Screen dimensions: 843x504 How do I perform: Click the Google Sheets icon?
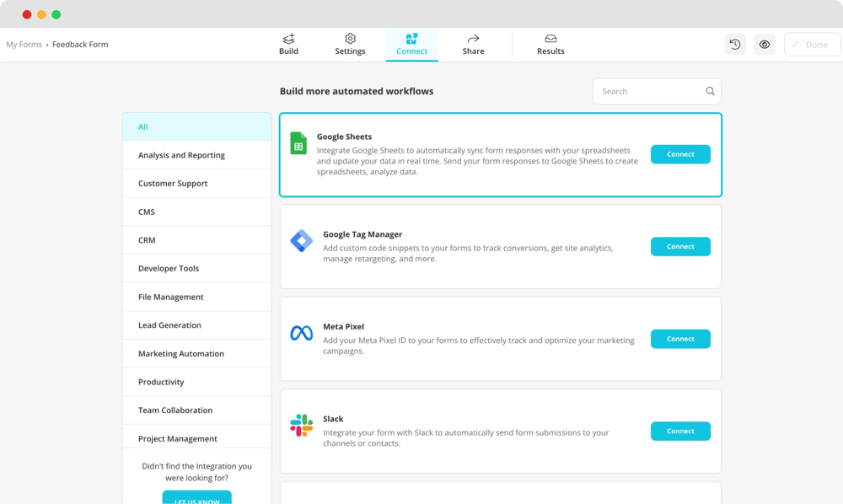(298, 143)
